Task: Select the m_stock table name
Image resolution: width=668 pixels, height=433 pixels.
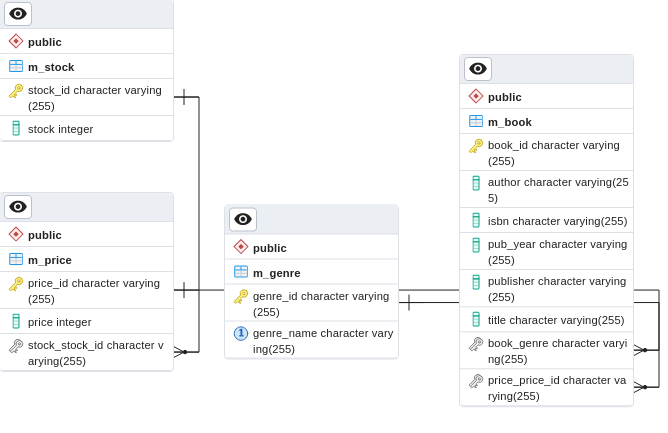Action: click(51, 67)
